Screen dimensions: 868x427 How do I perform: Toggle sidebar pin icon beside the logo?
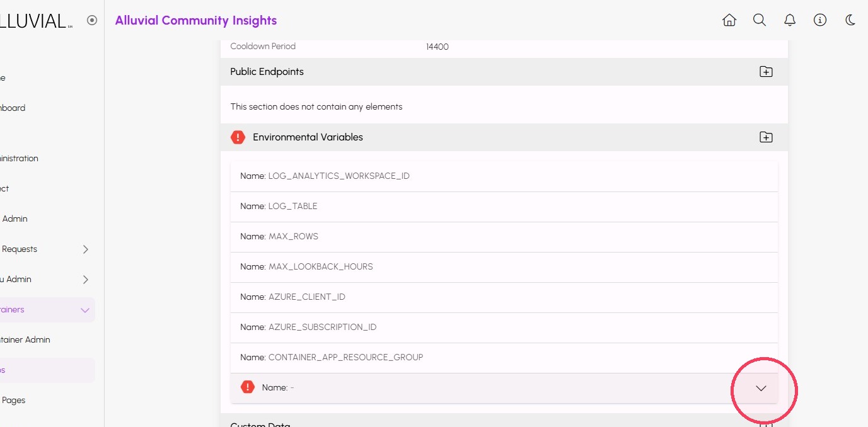[92, 20]
